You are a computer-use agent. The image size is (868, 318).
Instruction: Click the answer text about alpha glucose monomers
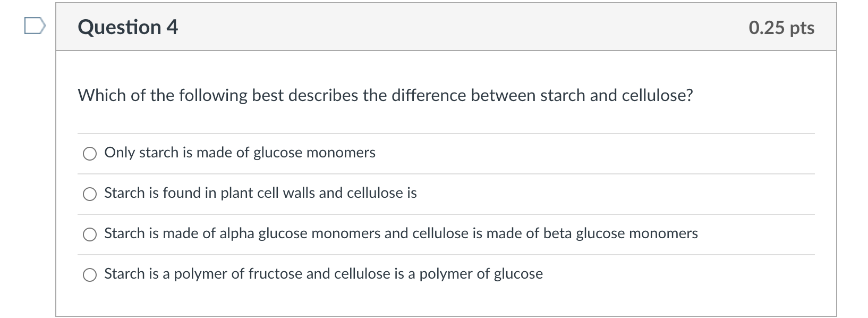(x=401, y=233)
